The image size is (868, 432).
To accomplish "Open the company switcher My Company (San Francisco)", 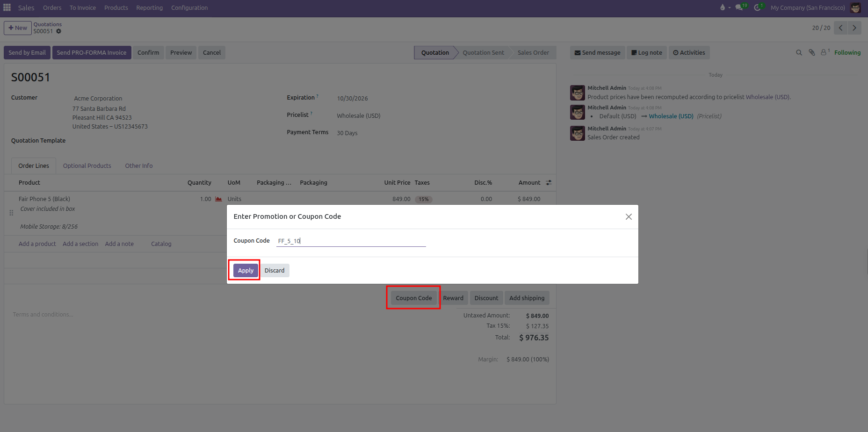I will click(x=808, y=8).
